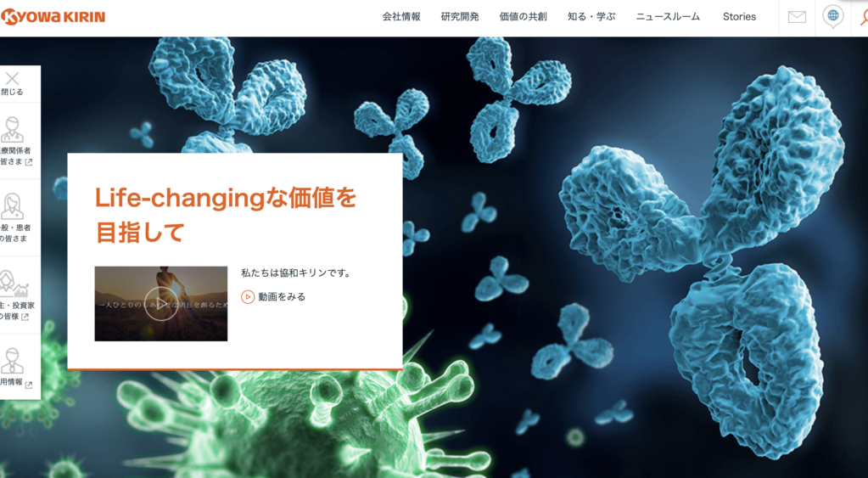Open the Stories menu item
The image size is (868, 478).
click(739, 17)
